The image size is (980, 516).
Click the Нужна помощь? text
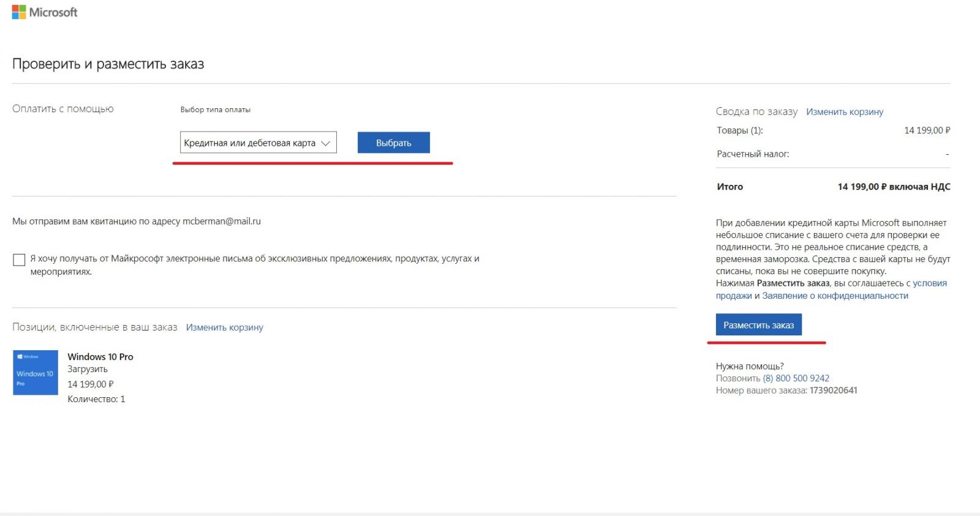[750, 367]
